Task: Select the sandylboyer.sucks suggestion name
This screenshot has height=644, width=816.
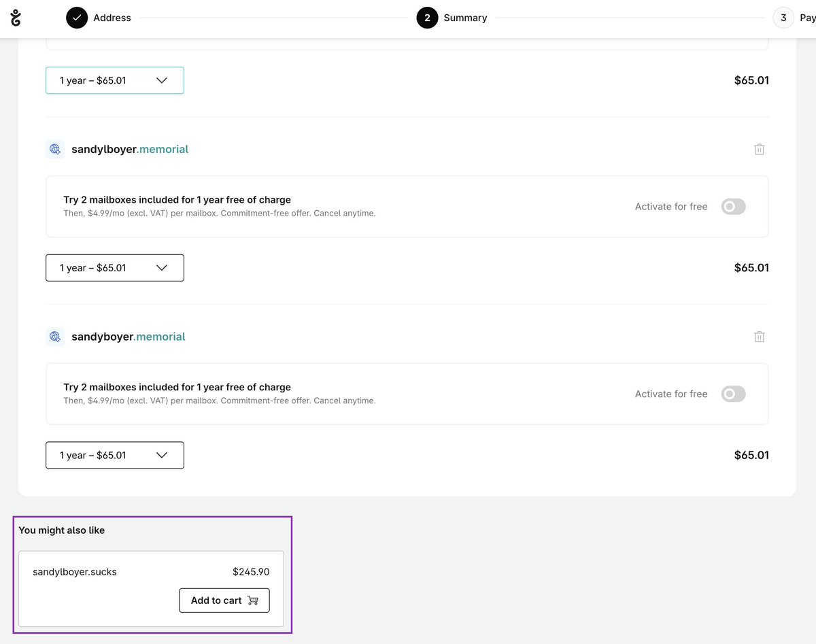Action: 75,572
